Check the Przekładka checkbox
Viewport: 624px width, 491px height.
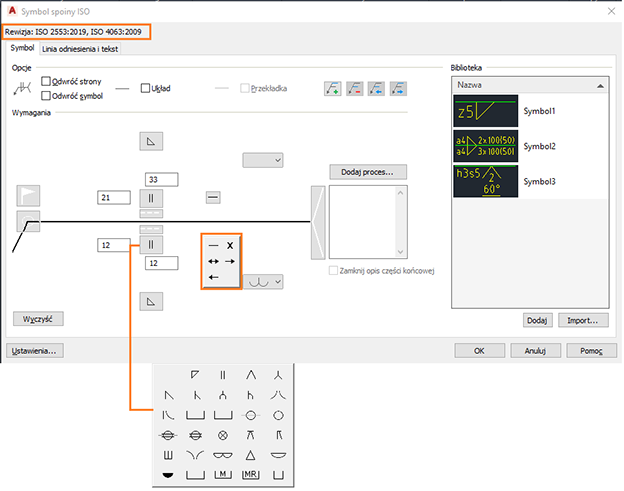tap(245, 88)
